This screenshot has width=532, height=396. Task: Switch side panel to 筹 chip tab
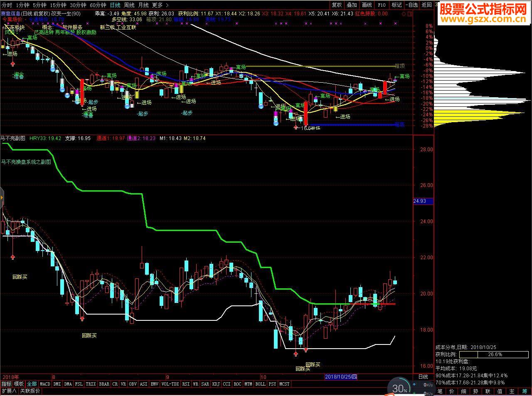click(x=525, y=391)
